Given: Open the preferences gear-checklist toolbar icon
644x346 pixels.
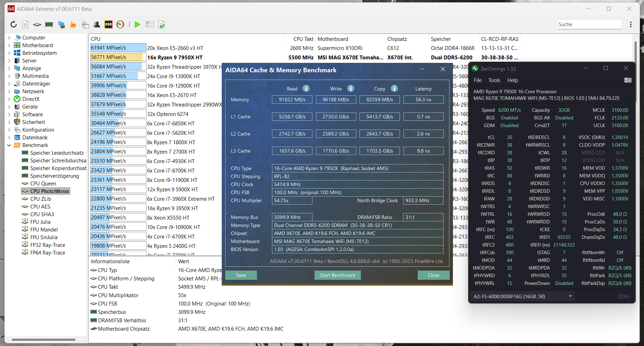Looking at the screenshot, I should 85,24.
